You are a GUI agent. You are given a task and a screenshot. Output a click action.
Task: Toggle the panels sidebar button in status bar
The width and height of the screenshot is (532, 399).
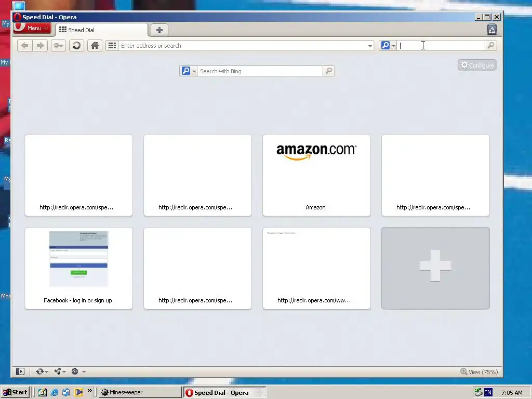point(20,371)
